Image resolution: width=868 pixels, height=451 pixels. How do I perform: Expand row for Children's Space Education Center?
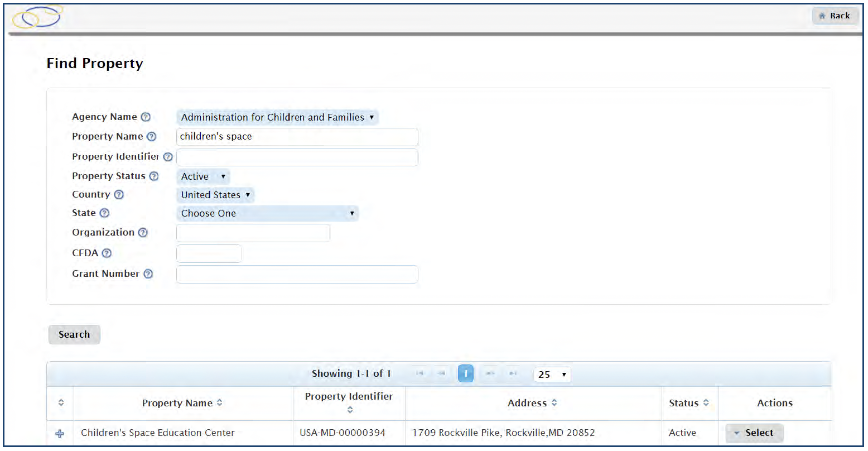point(60,434)
